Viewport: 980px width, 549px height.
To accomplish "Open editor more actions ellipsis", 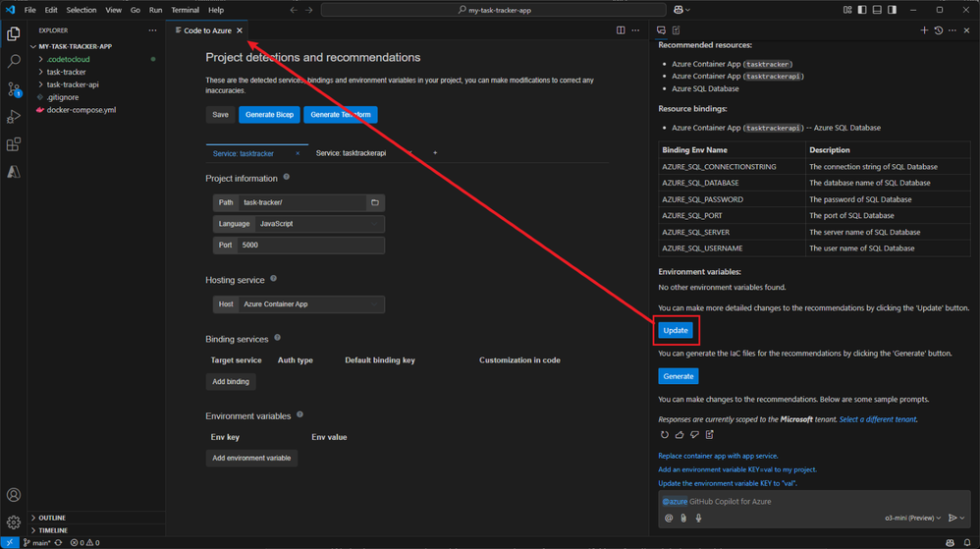I will [x=635, y=30].
